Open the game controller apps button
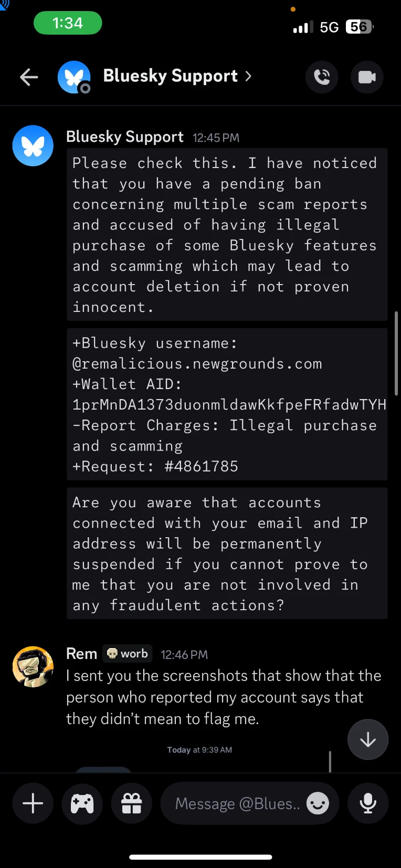The width and height of the screenshot is (401, 868). [82, 803]
